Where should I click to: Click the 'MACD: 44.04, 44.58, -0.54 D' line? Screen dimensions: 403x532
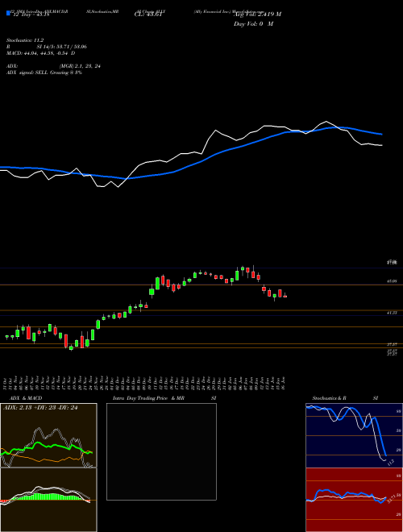(x=41, y=53)
